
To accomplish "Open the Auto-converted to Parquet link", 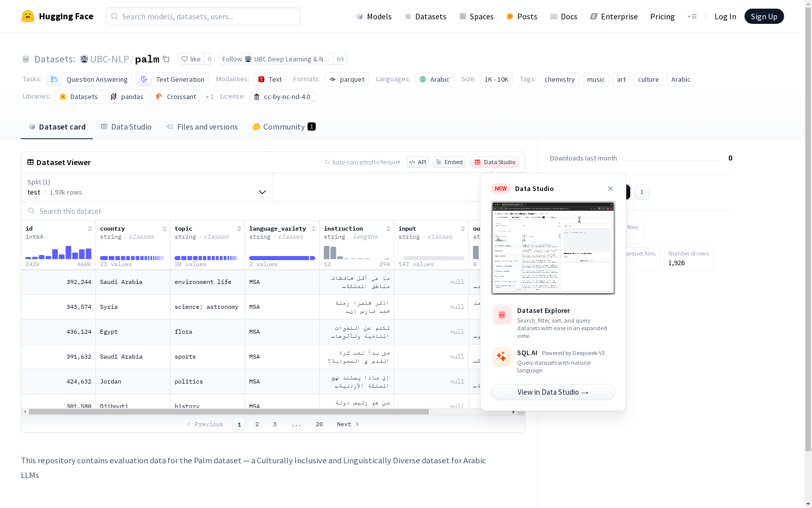I will point(362,162).
